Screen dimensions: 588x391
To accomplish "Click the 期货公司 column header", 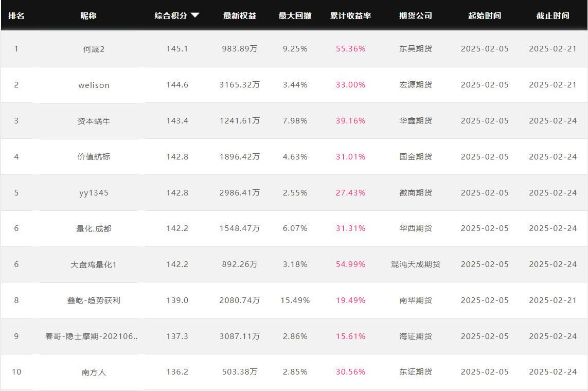I will pos(416,16).
